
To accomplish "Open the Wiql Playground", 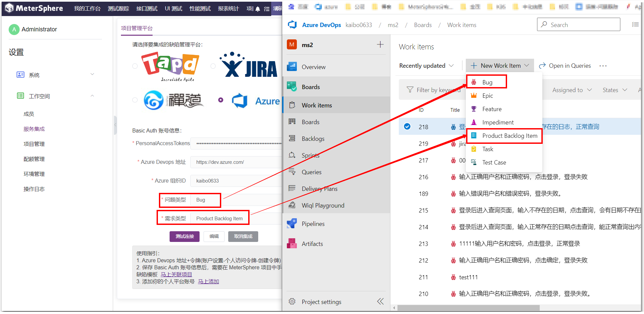I will [323, 205].
